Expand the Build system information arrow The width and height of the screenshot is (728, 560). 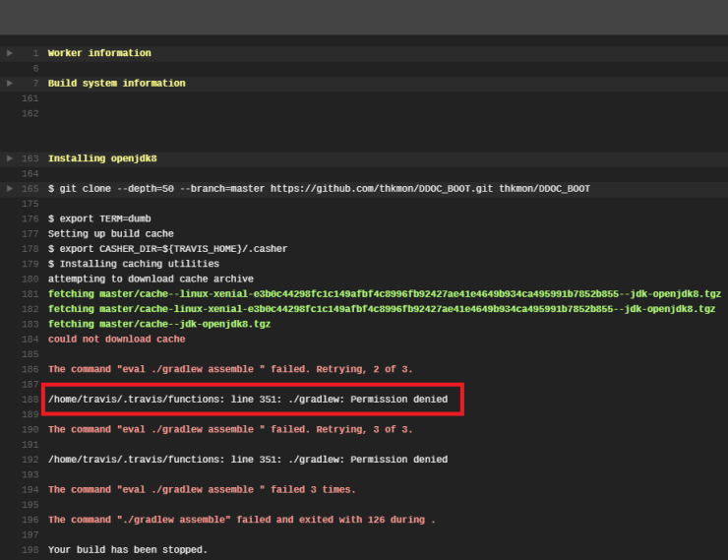pyautogui.click(x=10, y=84)
